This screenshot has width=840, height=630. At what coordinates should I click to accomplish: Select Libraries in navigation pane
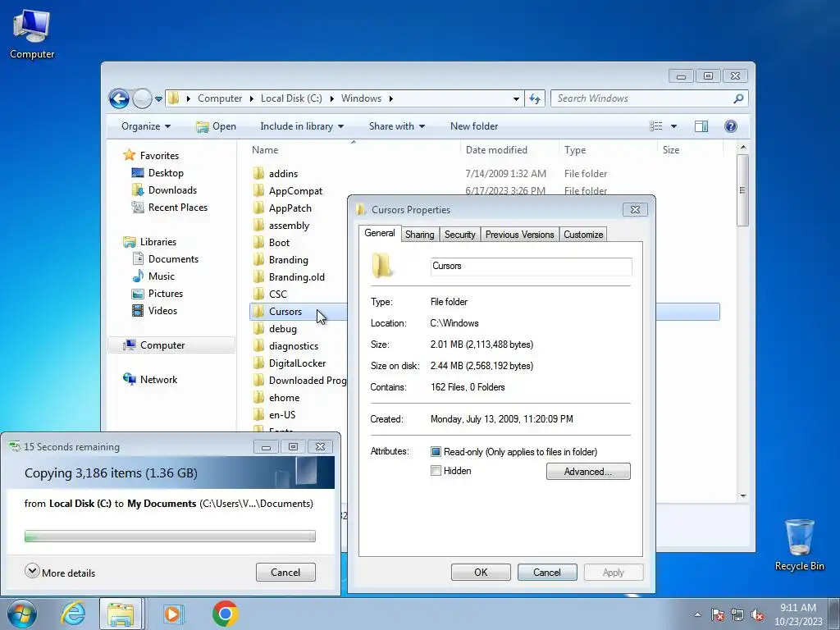158,242
